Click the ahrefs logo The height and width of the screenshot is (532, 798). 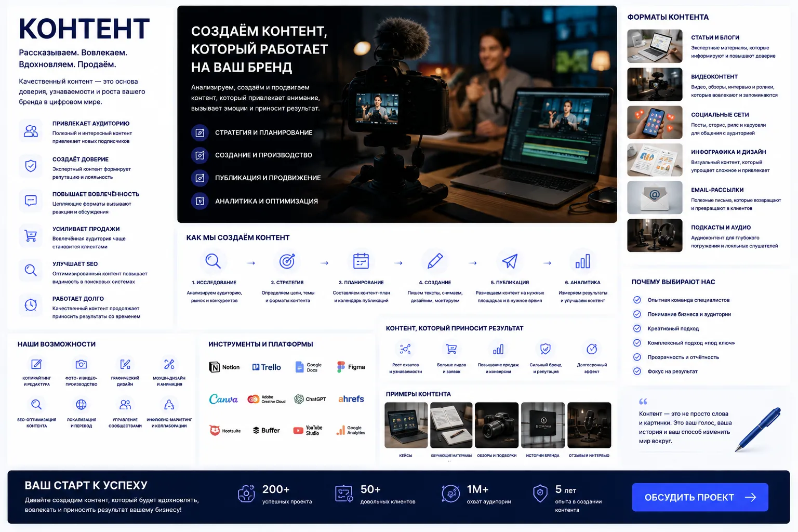click(x=351, y=399)
